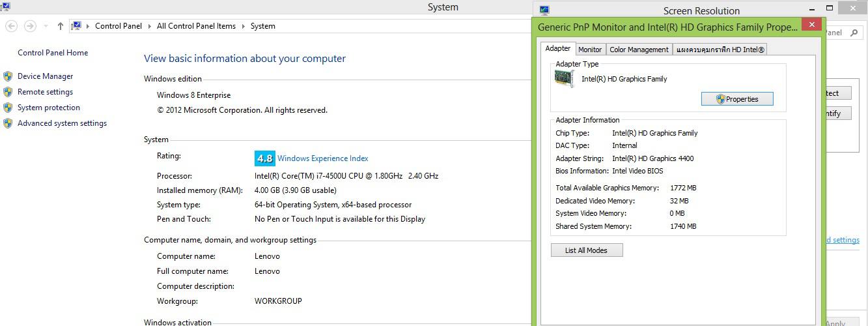Go to Control Panel Home
This screenshot has height=326, width=868.
[53, 53]
